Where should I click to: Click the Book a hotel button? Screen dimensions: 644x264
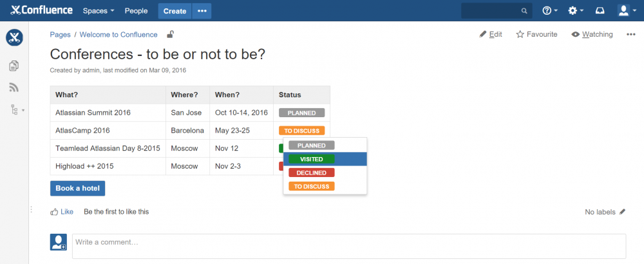(x=77, y=188)
